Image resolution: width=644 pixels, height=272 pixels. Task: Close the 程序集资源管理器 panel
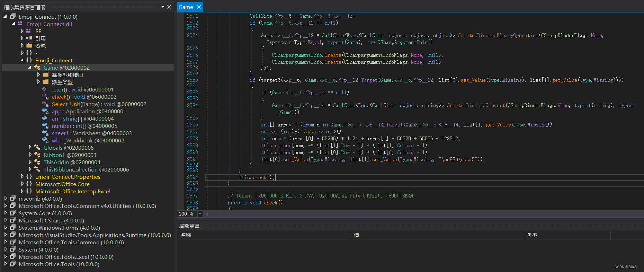[x=169, y=7]
